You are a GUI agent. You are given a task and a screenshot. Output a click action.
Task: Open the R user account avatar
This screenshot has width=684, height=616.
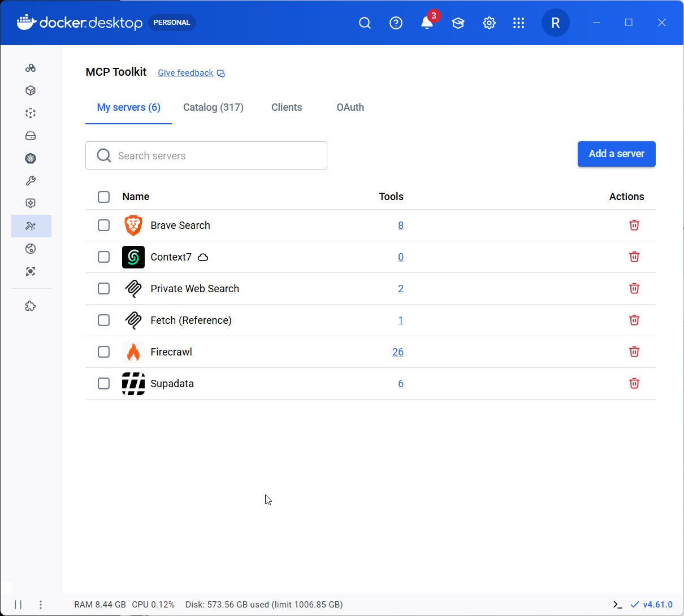tap(555, 23)
